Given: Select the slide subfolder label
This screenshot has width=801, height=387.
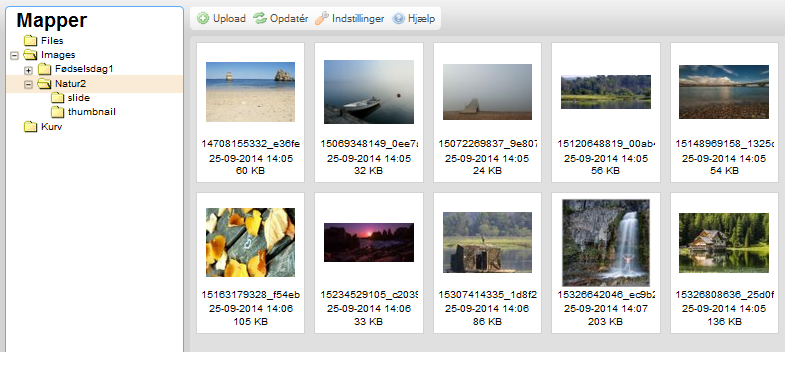Looking at the screenshot, I should tap(79, 98).
